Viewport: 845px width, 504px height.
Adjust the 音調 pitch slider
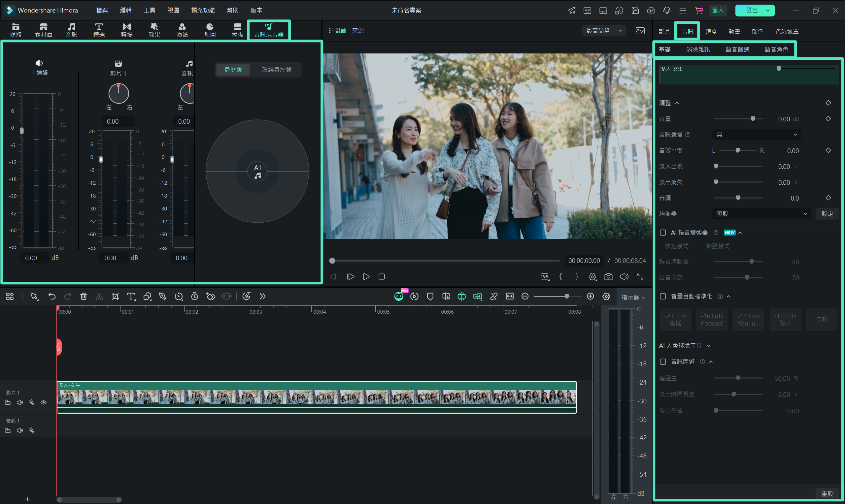[x=738, y=198]
